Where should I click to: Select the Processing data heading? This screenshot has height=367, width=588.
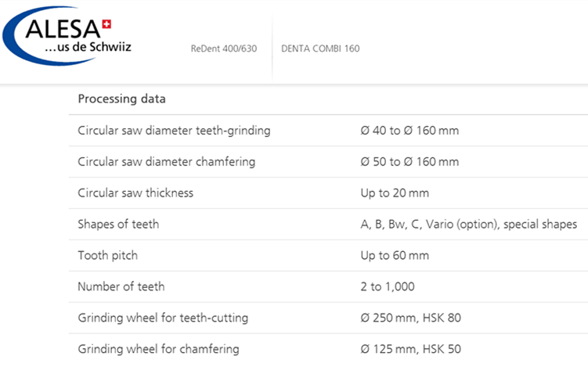121,99
